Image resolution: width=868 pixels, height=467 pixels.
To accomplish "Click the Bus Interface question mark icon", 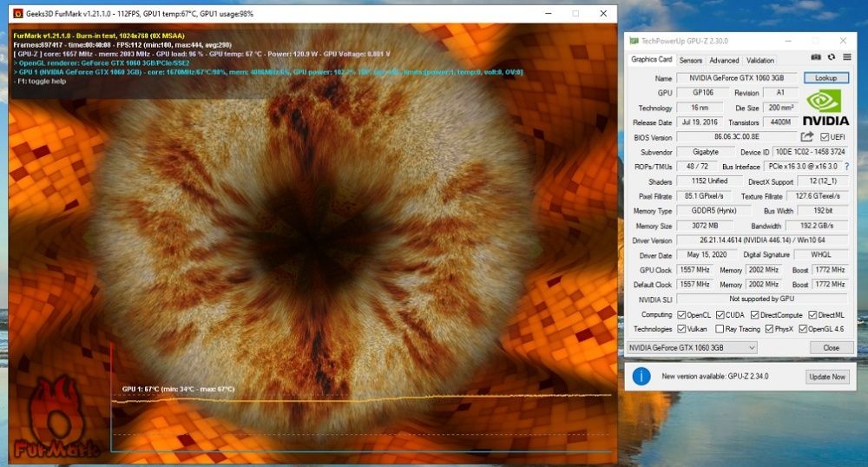I will pos(846,166).
